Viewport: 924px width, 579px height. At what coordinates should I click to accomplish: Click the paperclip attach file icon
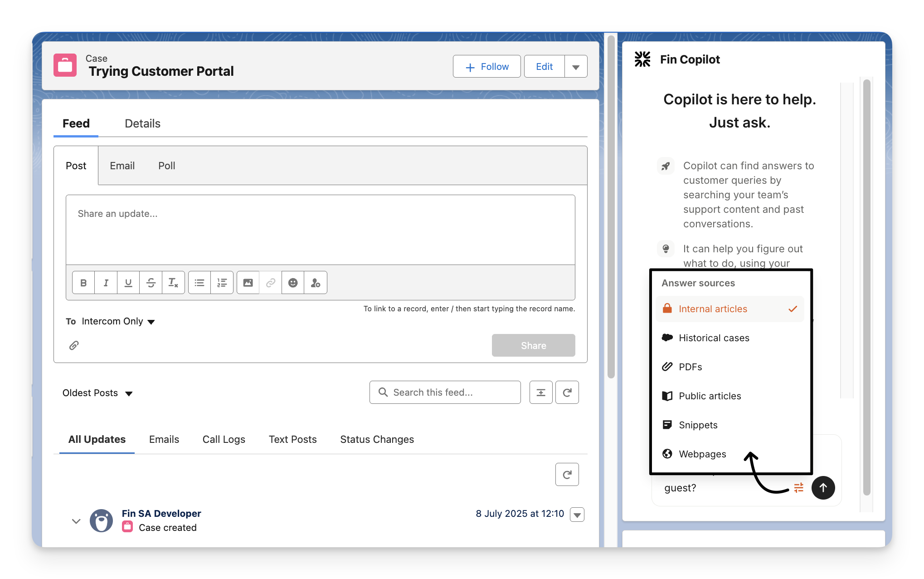[74, 345]
